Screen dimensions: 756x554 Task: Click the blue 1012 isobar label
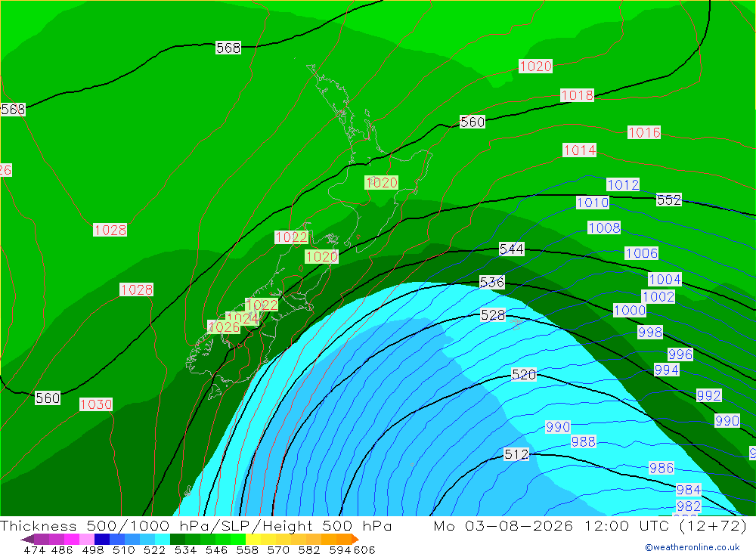coord(623,184)
